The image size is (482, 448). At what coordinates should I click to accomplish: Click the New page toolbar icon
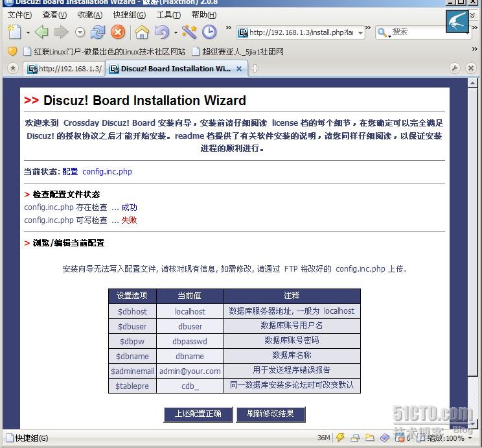point(14,32)
